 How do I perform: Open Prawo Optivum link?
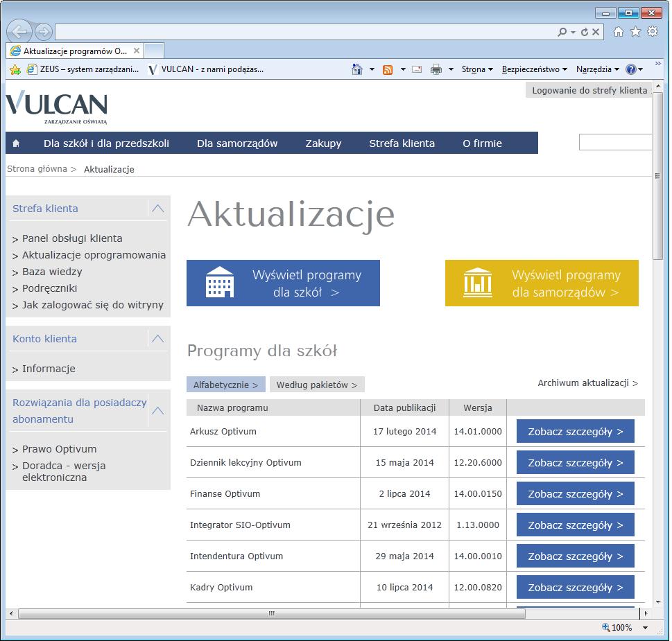(x=59, y=449)
